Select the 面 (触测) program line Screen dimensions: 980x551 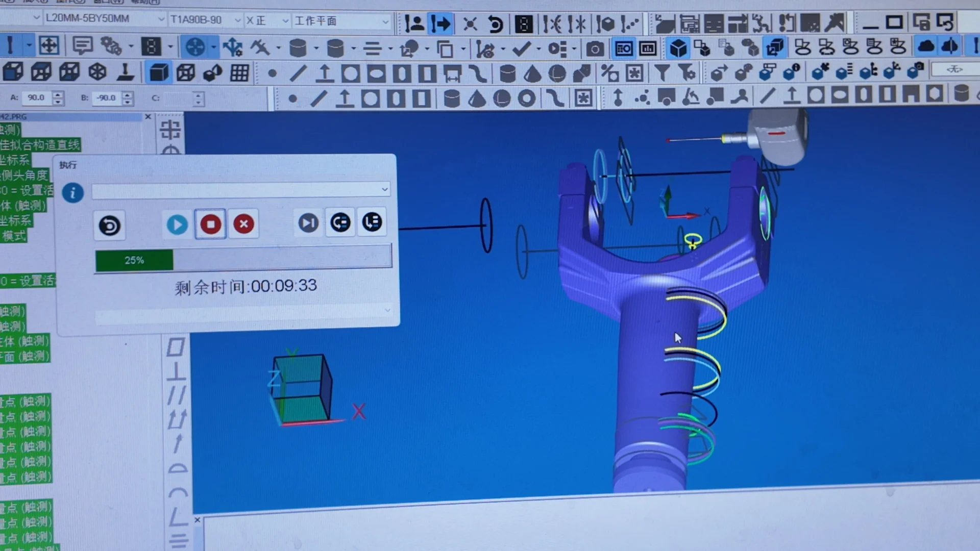pyautogui.click(x=25, y=356)
